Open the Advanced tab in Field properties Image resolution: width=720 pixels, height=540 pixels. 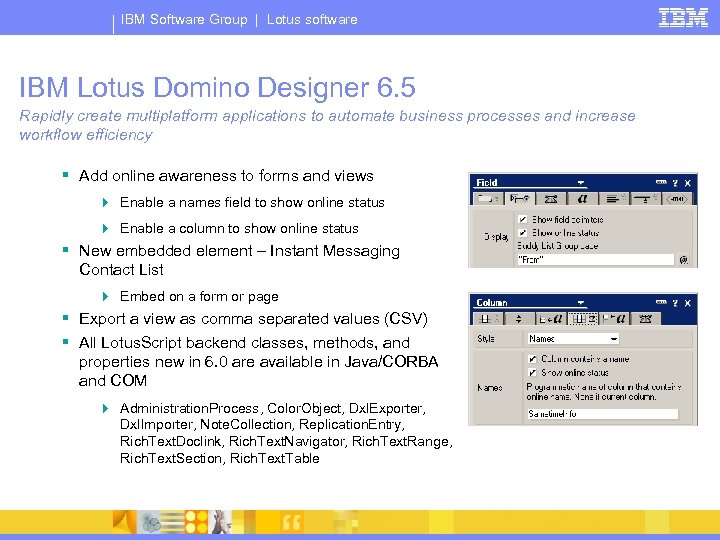coord(551,199)
